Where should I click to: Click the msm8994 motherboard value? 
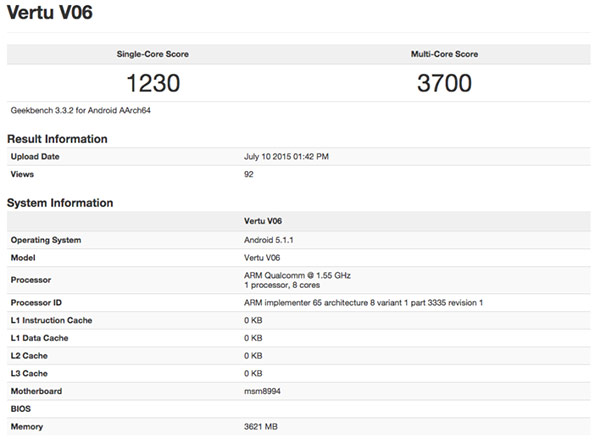(262, 391)
